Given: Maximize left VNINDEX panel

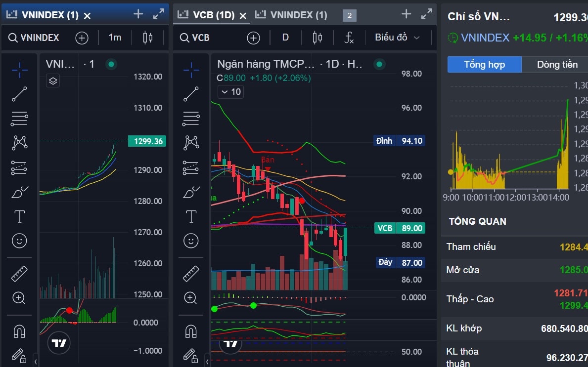Looking at the screenshot, I should [x=159, y=14].
